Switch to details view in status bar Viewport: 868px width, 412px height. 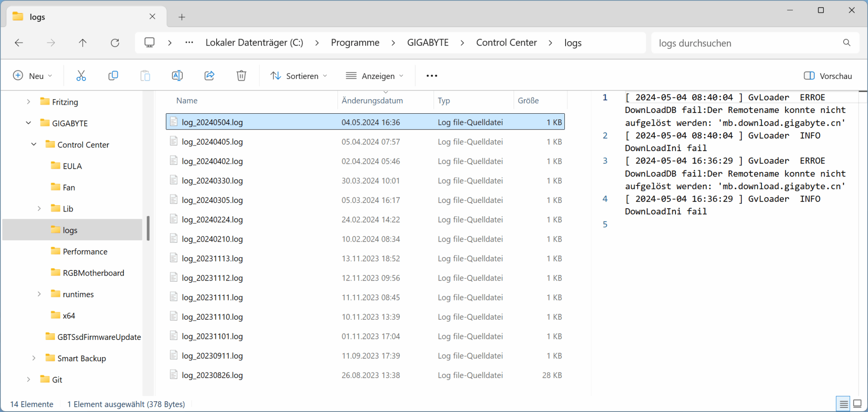coord(844,404)
